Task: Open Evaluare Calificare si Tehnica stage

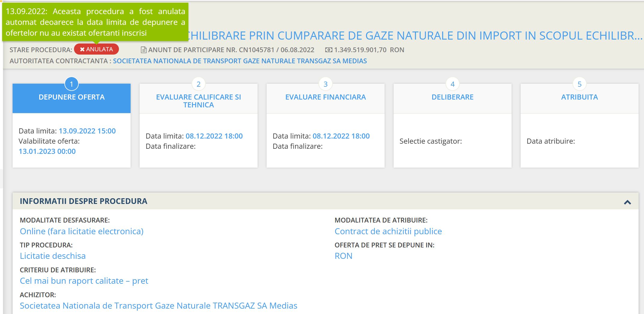Action: tap(199, 101)
